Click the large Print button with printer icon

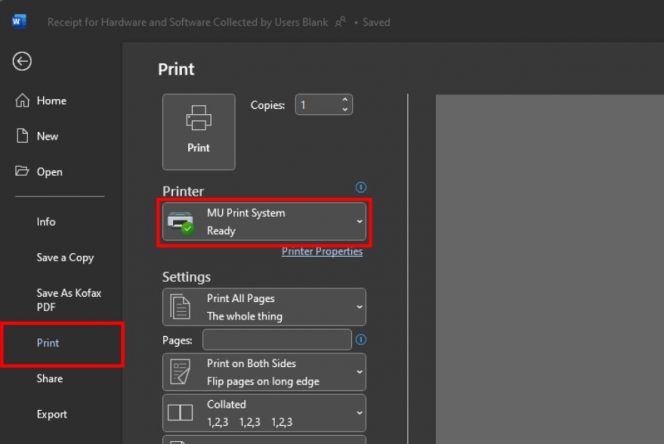[x=199, y=131]
